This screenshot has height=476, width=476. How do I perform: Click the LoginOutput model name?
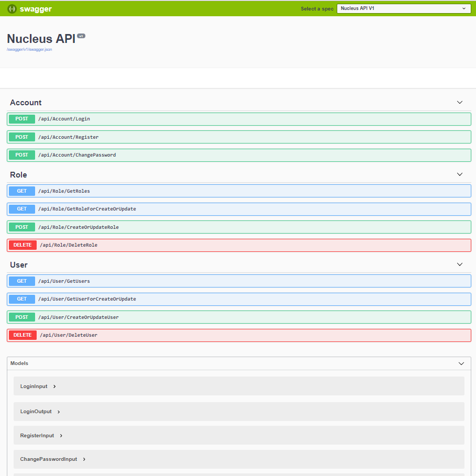pyautogui.click(x=36, y=412)
